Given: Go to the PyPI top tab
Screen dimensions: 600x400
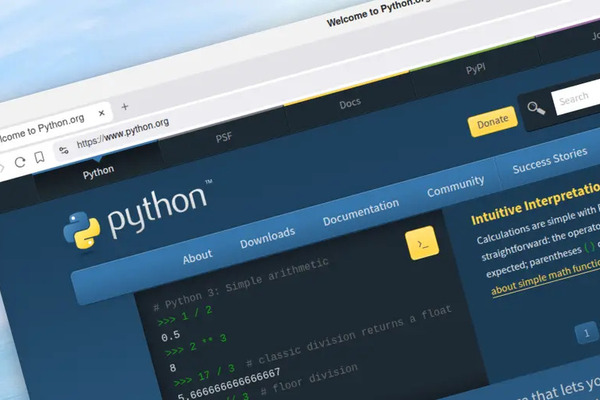Looking at the screenshot, I should [474, 72].
